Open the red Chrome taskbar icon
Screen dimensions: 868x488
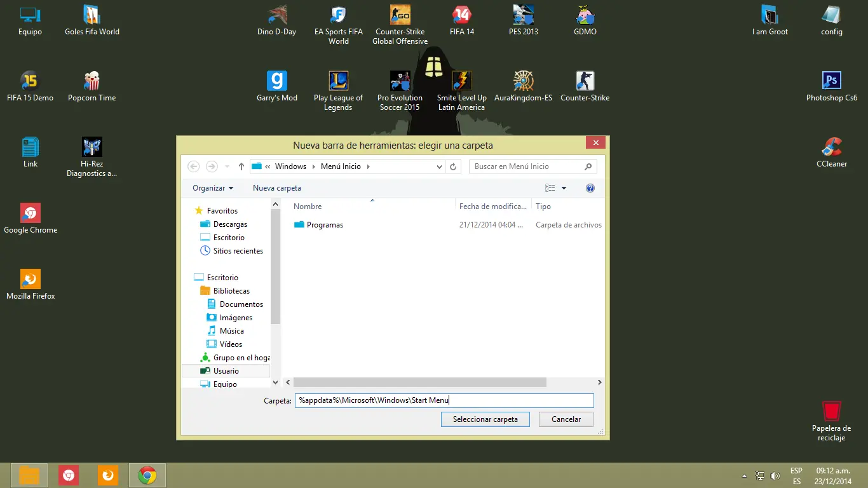point(69,475)
